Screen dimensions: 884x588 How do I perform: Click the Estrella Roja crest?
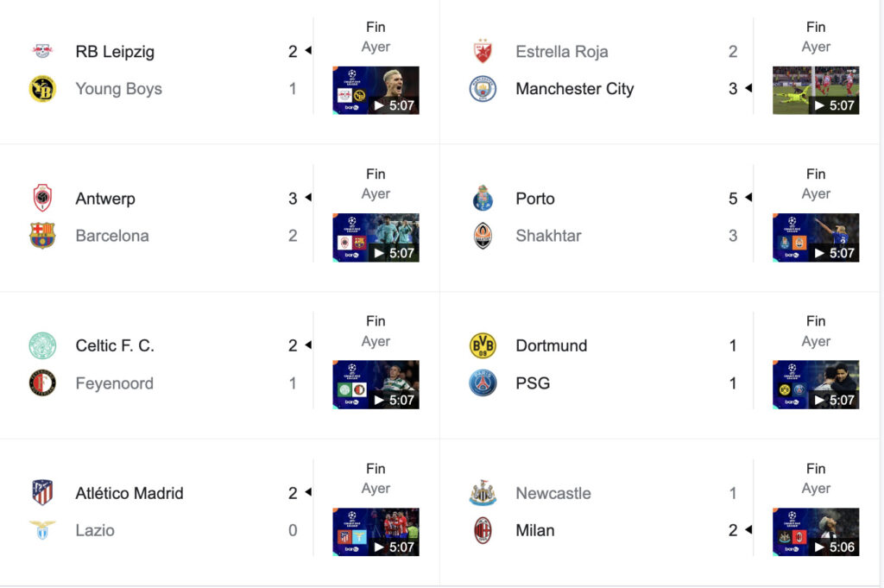coord(483,51)
